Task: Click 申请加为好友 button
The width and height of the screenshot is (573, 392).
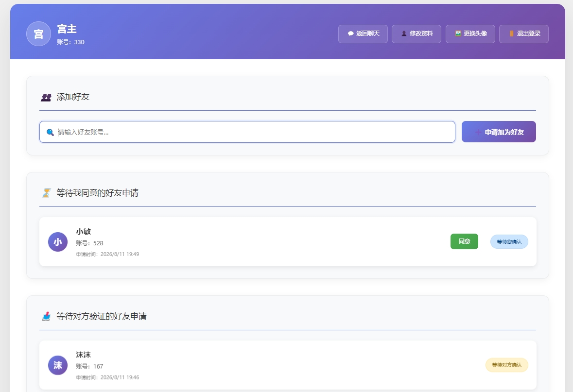Action: tap(499, 132)
